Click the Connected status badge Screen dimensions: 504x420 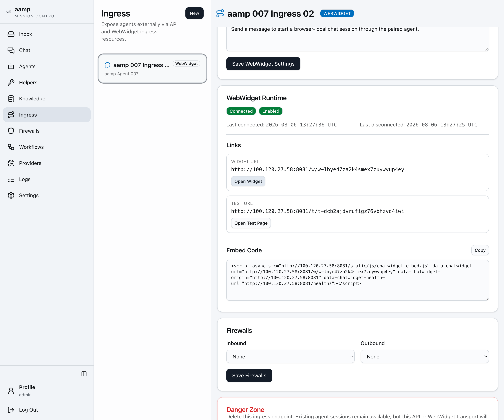pyautogui.click(x=241, y=111)
